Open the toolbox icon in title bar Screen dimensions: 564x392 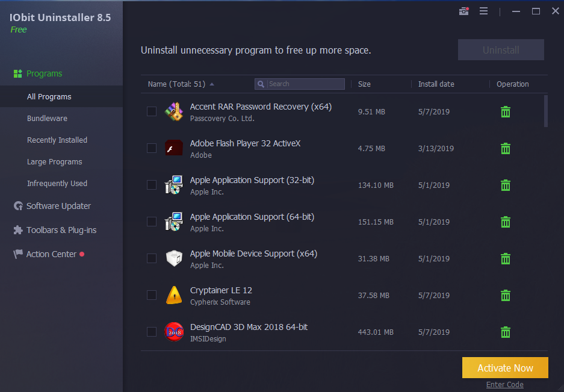[x=464, y=11]
